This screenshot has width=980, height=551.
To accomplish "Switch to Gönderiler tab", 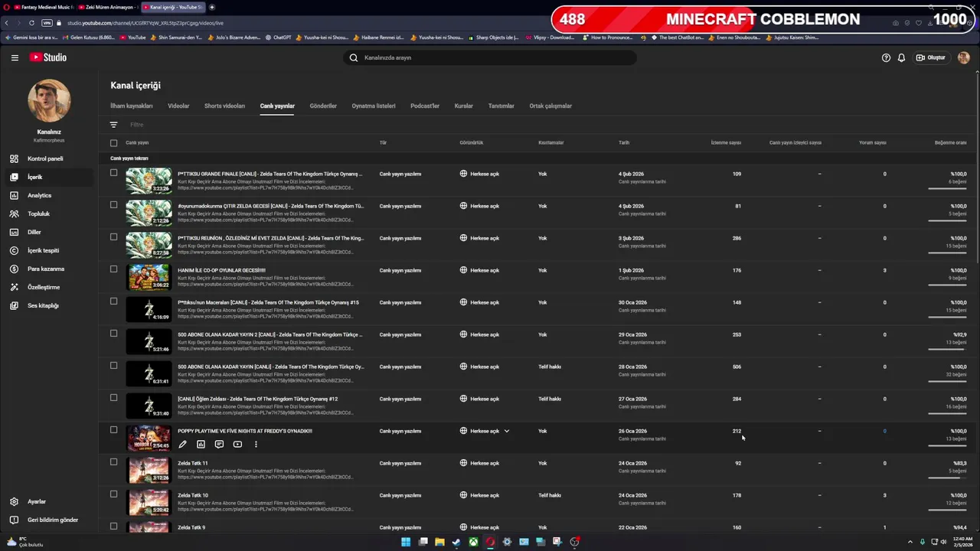I will tap(323, 106).
